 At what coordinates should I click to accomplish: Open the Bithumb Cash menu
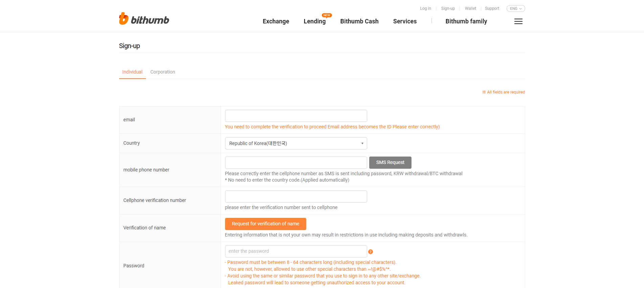pyautogui.click(x=359, y=21)
